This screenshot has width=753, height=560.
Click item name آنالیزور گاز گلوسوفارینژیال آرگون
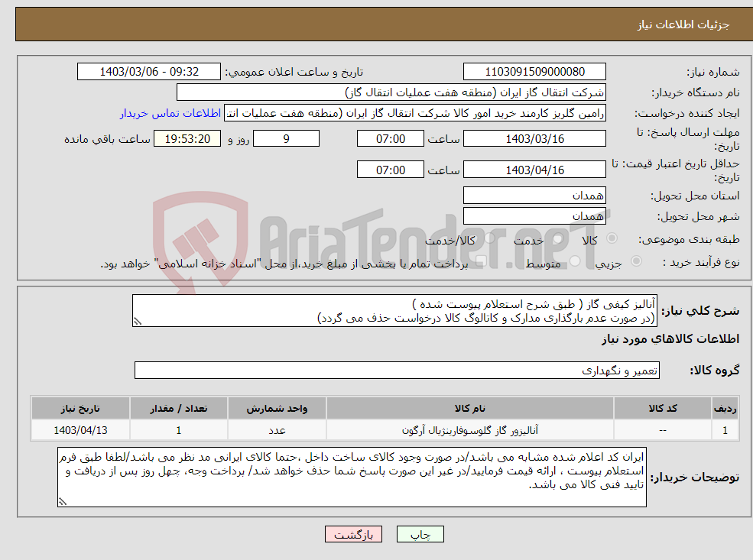point(469,430)
